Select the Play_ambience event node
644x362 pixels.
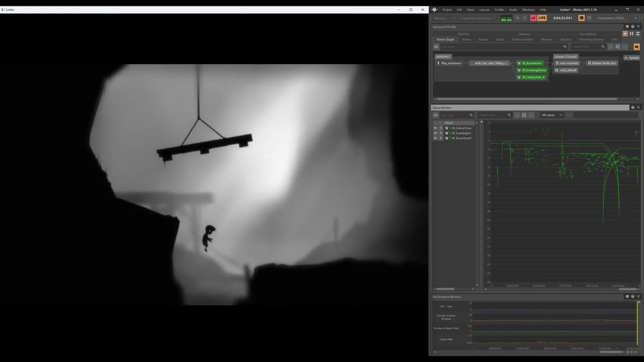click(x=449, y=63)
